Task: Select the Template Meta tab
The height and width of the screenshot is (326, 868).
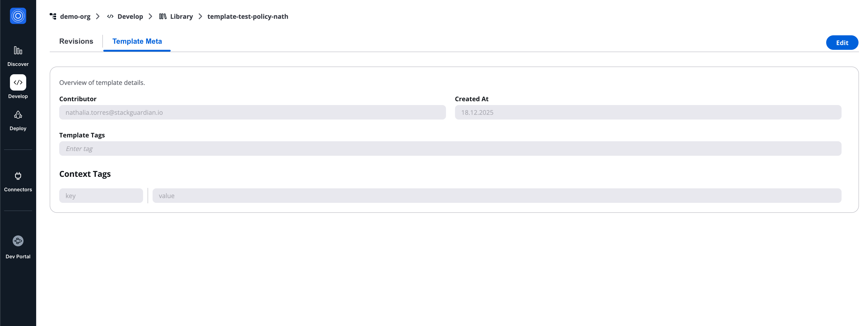Action: [137, 41]
